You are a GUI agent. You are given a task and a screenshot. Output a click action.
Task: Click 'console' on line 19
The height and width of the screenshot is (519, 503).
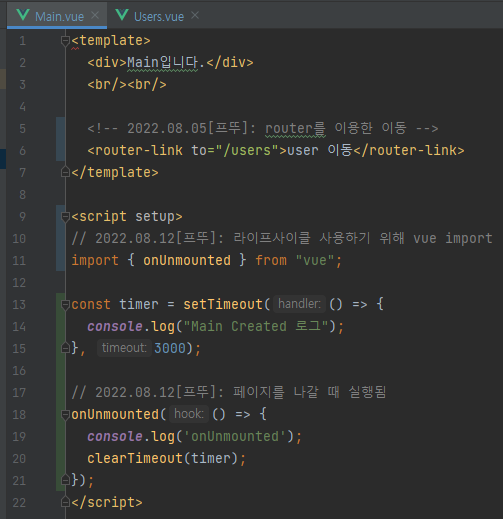[x=115, y=436]
